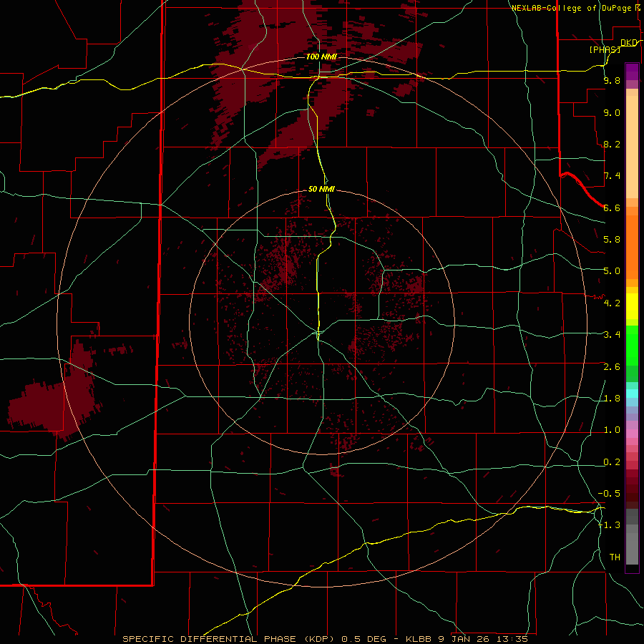Click the 0.2 scale value
The height and width of the screenshot is (644, 644).
pyautogui.click(x=612, y=462)
